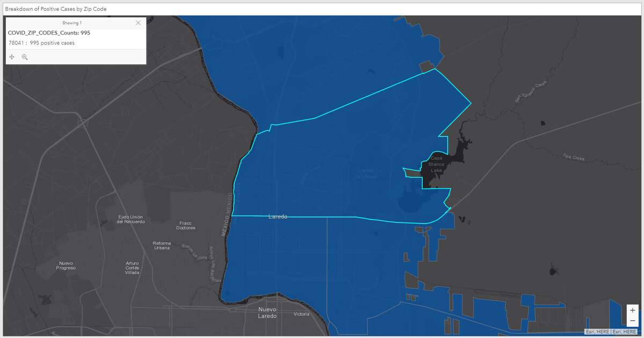Screen dimensions: 644x338
Task: Click the second Esri, HERE attribution entry
Action: (x=625, y=332)
